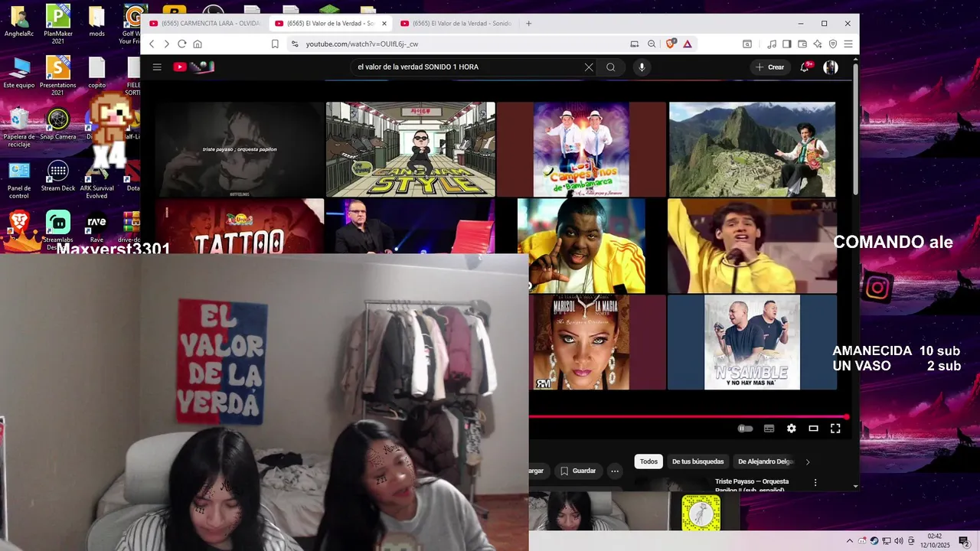Image resolution: width=980 pixels, height=551 pixels.
Task: Toggle the autoplay switch in the player
Action: [745, 429]
